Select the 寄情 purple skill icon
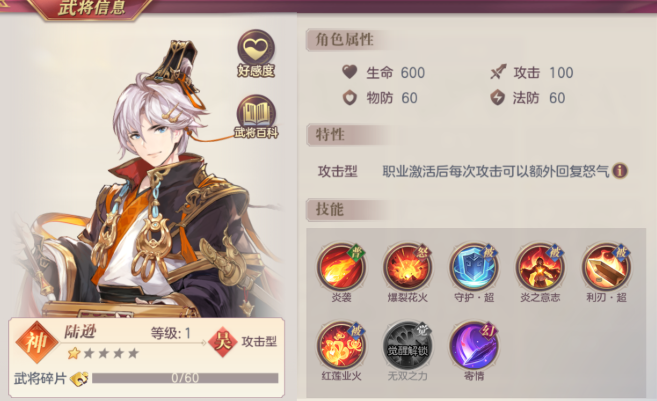The width and height of the screenshot is (657, 401). 474,345
